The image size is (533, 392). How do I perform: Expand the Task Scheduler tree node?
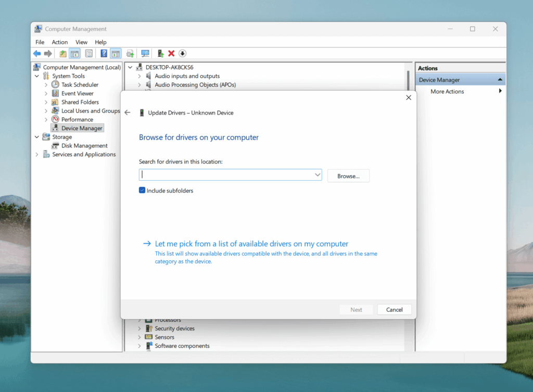coord(46,85)
